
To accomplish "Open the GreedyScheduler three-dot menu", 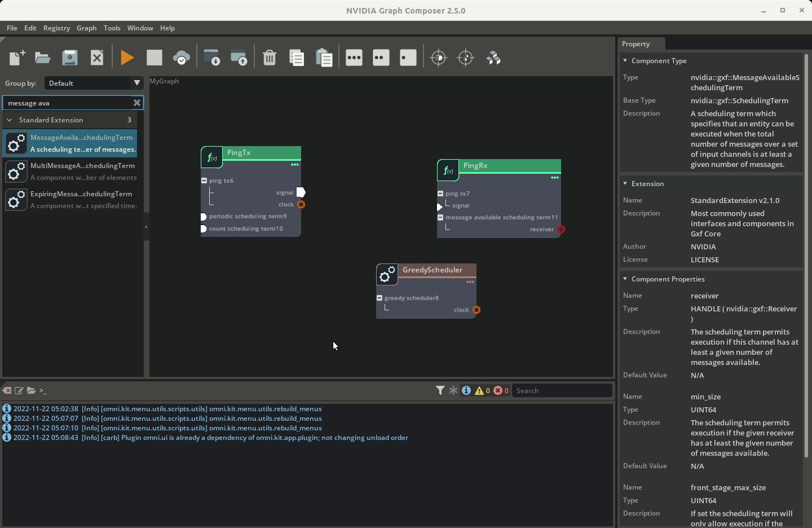I will [470, 282].
